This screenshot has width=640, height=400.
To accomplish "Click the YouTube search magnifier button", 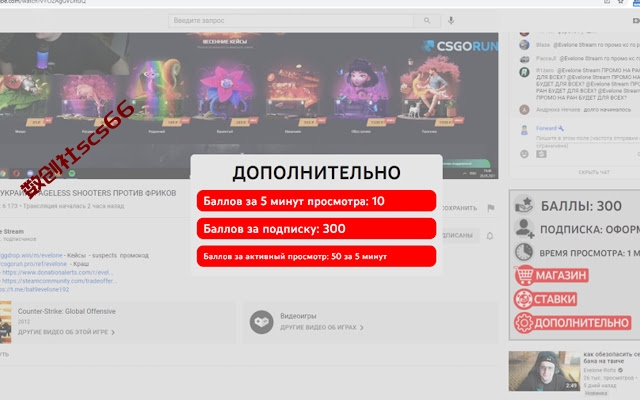I will (427, 20).
